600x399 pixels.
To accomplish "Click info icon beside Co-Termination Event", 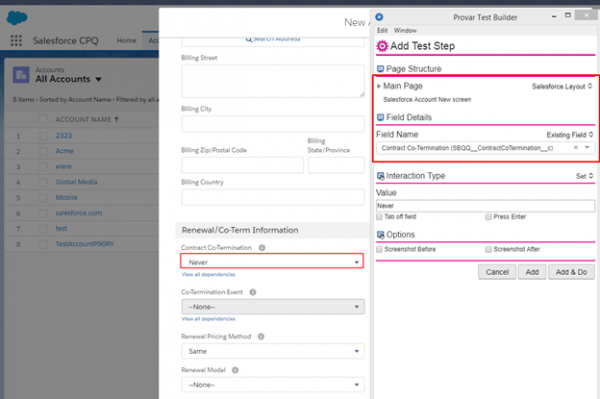I will [x=253, y=292].
